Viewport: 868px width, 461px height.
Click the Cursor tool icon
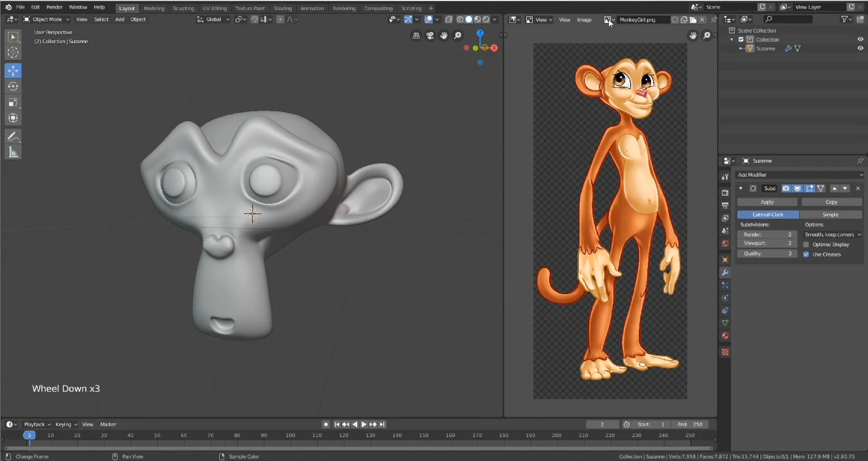click(x=13, y=53)
